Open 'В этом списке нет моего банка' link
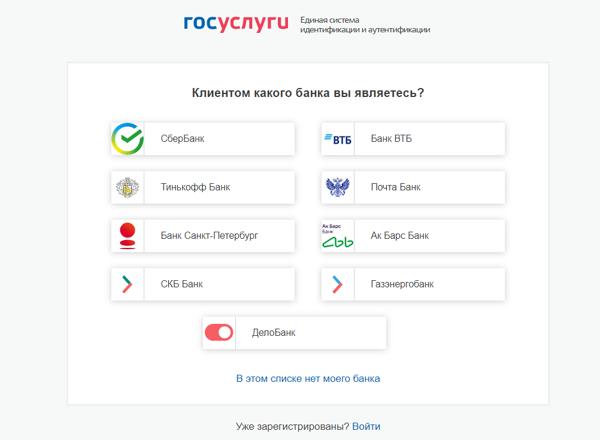 tap(308, 379)
